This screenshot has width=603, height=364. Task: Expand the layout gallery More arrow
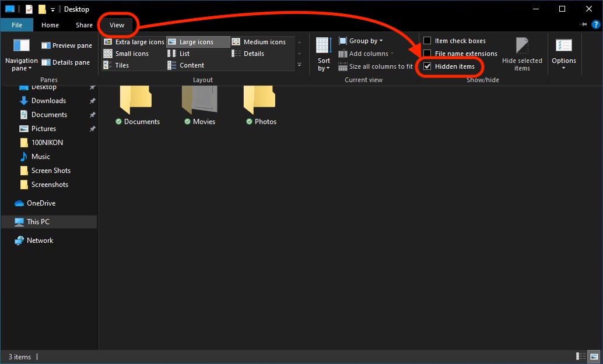pos(299,65)
